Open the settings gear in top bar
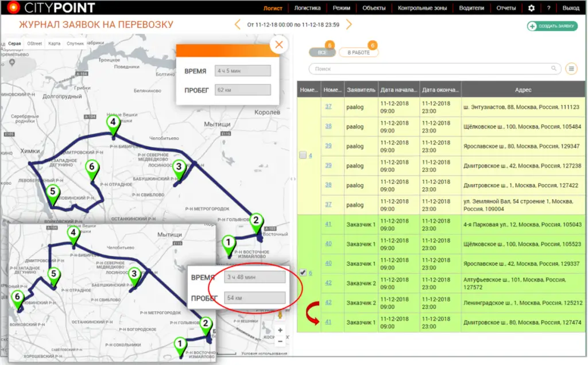This screenshot has width=588, height=365. point(531,8)
